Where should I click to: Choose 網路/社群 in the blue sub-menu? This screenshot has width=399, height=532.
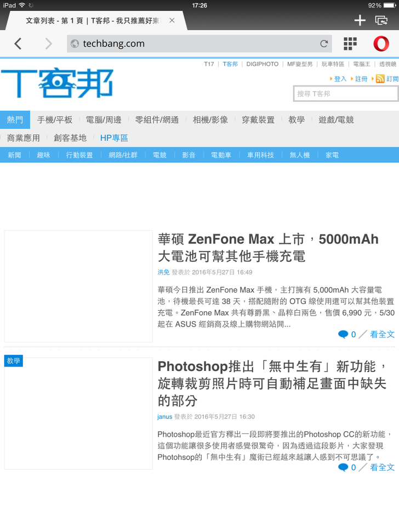[x=123, y=155]
